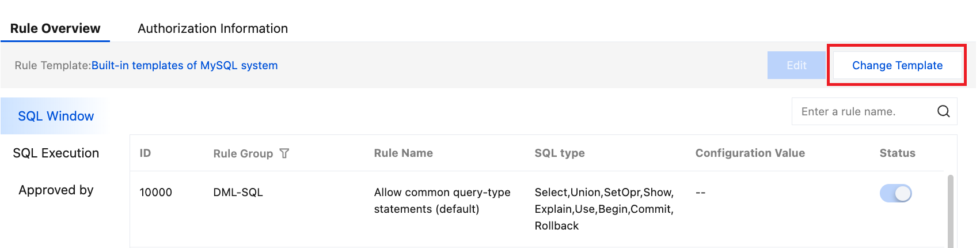The width and height of the screenshot is (980, 248).
Task: Click the Allow common query-type statements rule
Action: pos(442,200)
